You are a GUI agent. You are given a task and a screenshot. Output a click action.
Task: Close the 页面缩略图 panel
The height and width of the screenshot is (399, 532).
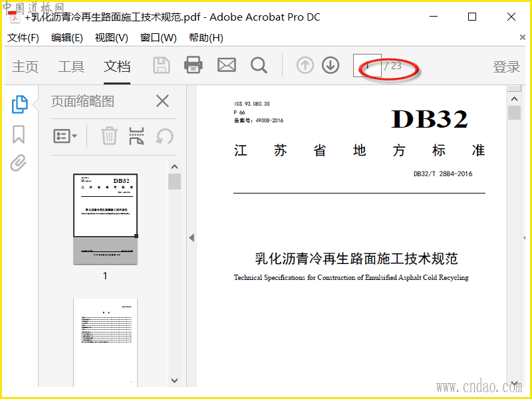[162, 101]
